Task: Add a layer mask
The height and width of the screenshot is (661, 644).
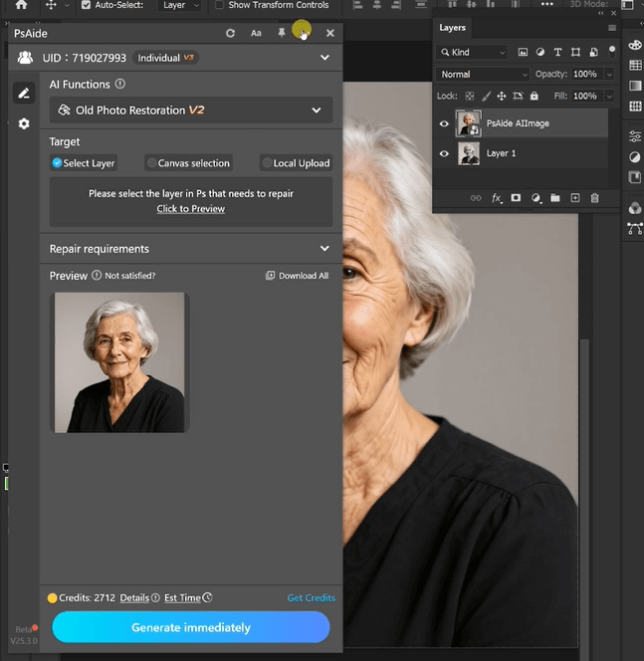Action: point(516,198)
